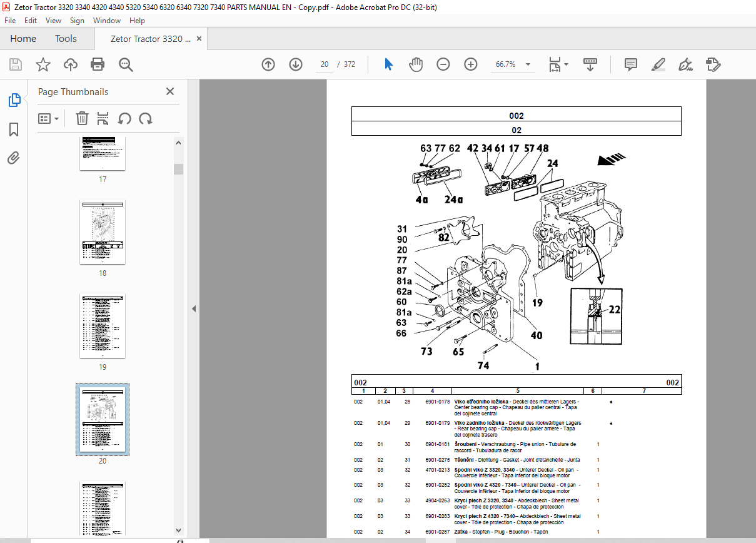This screenshot has height=543, width=756.
Task: Collapse the navigation pane with the left arrow
Action: 194,308
